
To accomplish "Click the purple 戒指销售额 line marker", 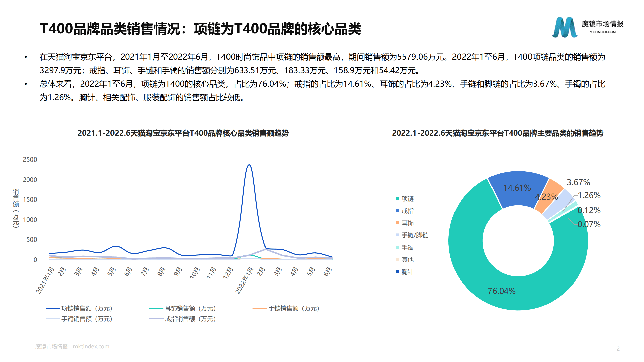I will [156, 319].
